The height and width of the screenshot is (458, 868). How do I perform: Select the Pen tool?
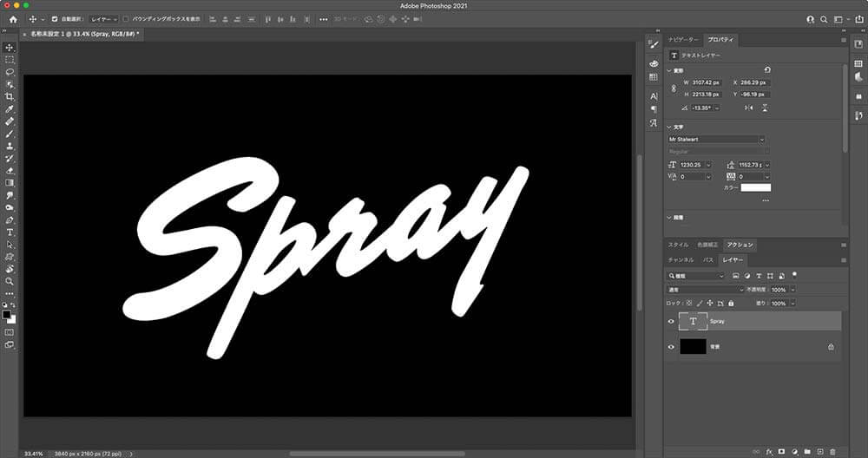10,220
